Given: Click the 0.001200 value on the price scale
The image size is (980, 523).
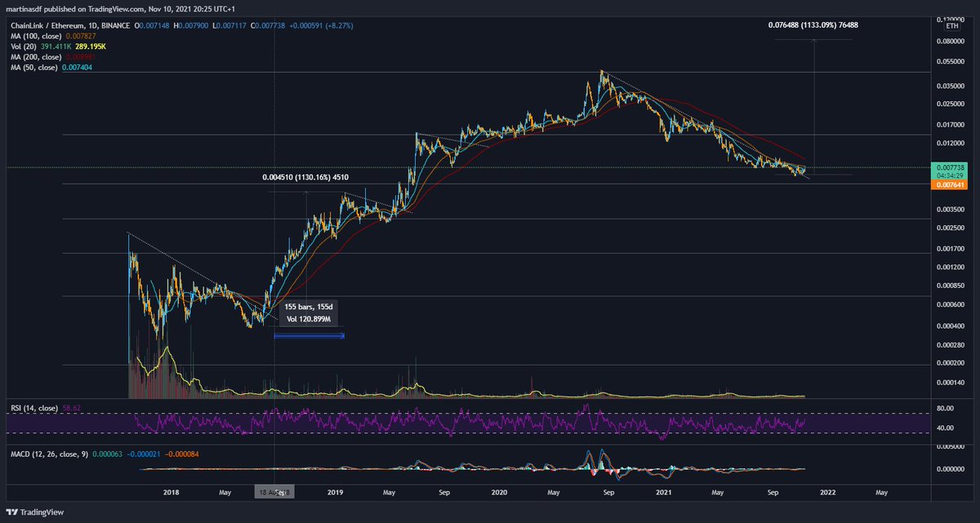Looking at the screenshot, I should coord(951,267).
